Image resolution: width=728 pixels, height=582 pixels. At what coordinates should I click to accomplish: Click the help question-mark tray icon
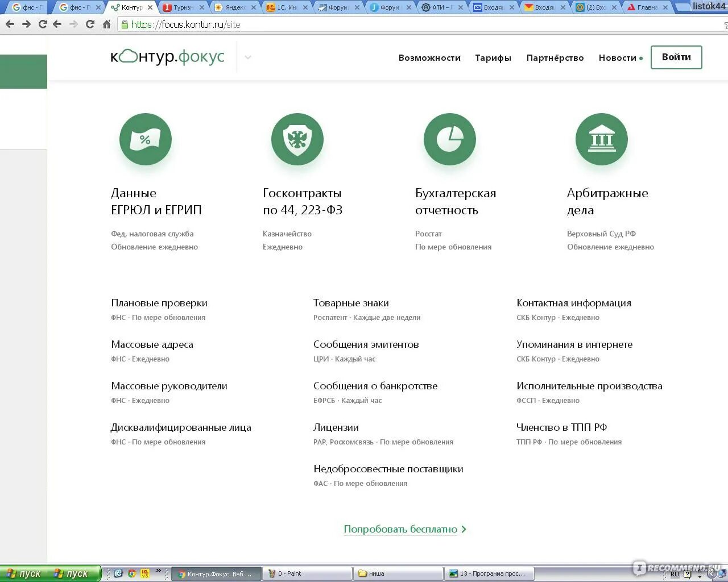[x=688, y=574]
